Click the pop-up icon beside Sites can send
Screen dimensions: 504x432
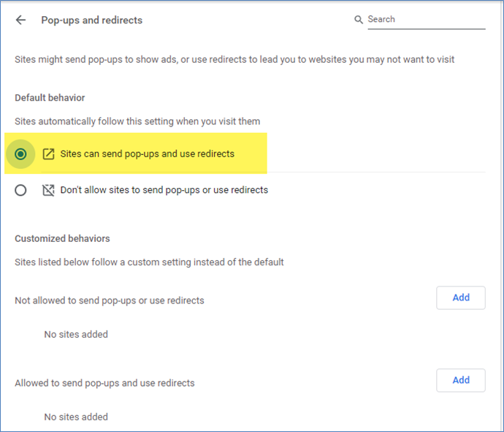(x=49, y=154)
